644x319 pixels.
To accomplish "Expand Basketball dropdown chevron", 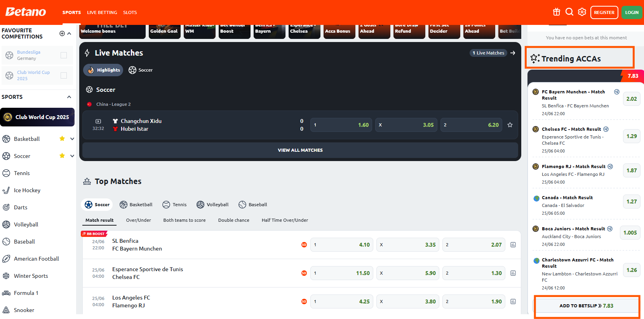I will [x=72, y=139].
